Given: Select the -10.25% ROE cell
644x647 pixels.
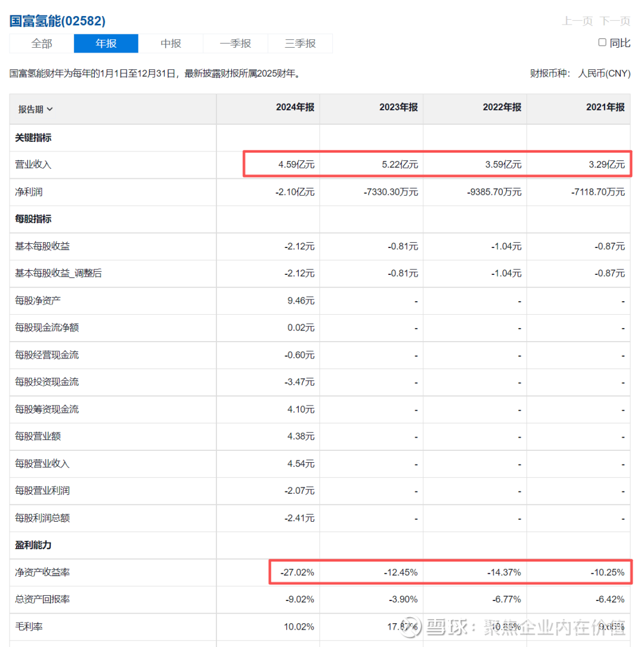Looking at the screenshot, I should click(607, 572).
